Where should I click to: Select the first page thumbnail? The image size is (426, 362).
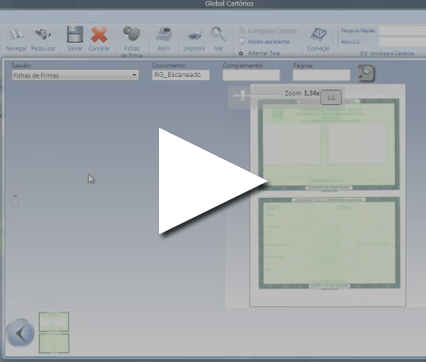click(54, 322)
